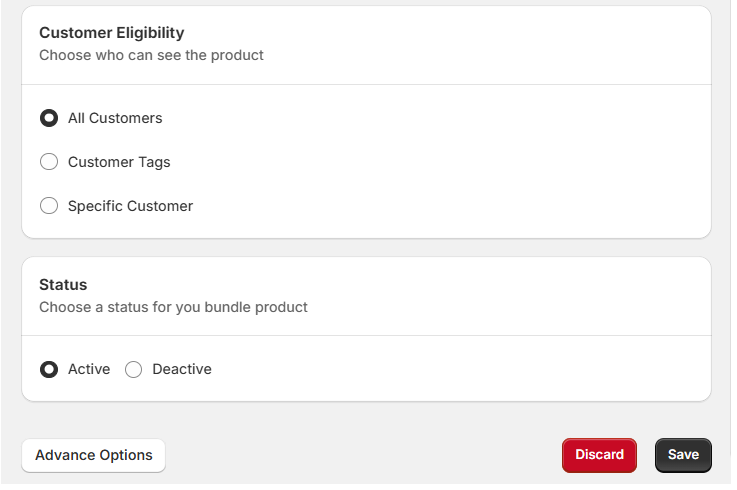Select the All Customers radio button
The width and height of the screenshot is (737, 490).
pyautogui.click(x=48, y=118)
